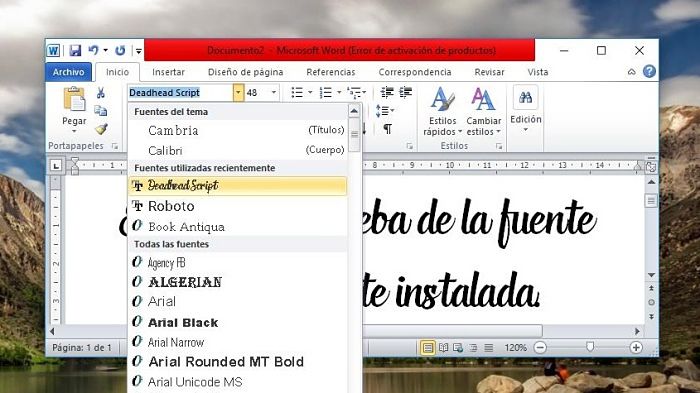Switch to print layout view
The height and width of the screenshot is (393, 700).
(428, 347)
